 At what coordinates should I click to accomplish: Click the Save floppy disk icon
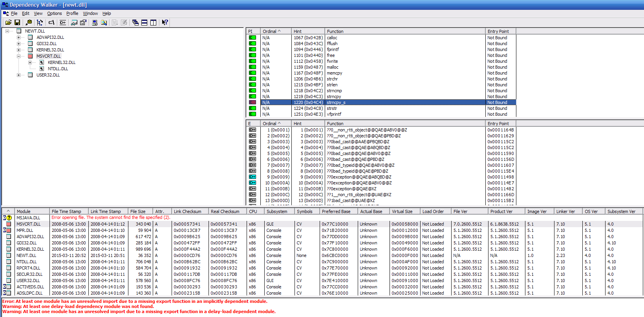(17, 23)
